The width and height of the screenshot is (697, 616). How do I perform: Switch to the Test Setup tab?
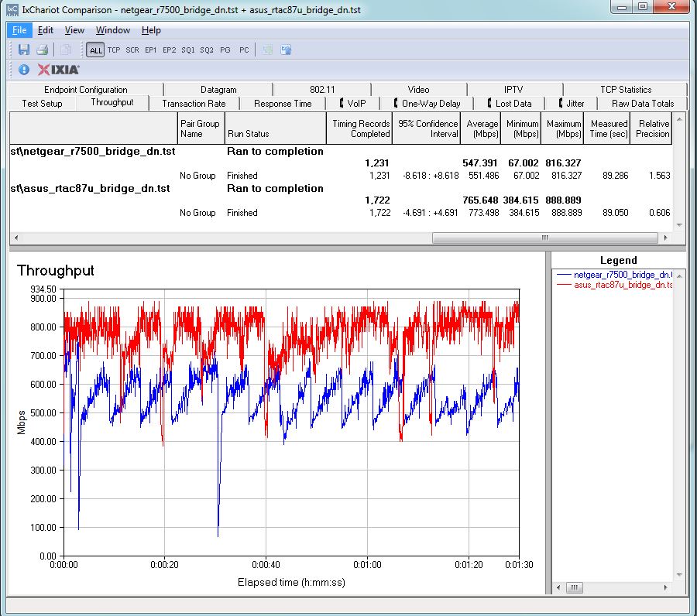pos(43,104)
